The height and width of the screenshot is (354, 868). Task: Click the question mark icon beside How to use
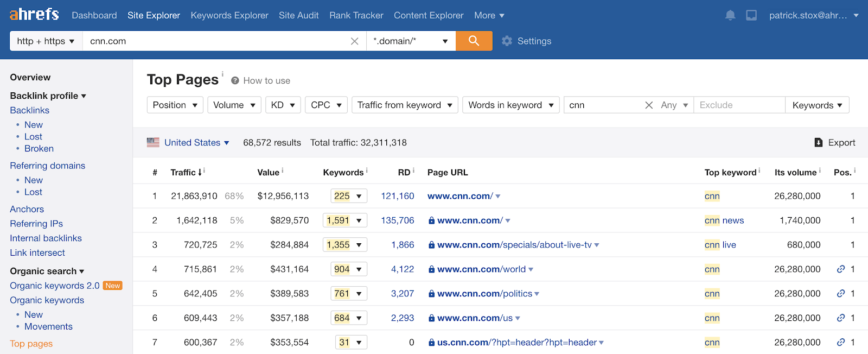click(x=235, y=81)
